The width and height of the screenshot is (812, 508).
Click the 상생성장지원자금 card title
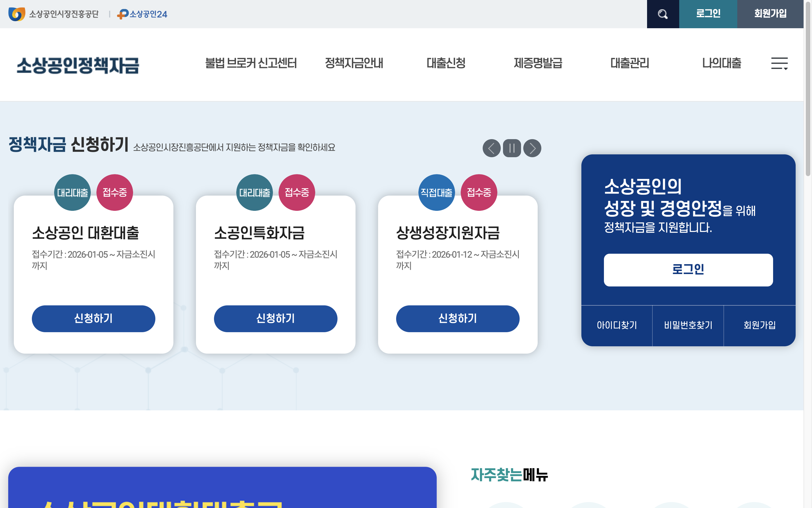[x=448, y=233]
